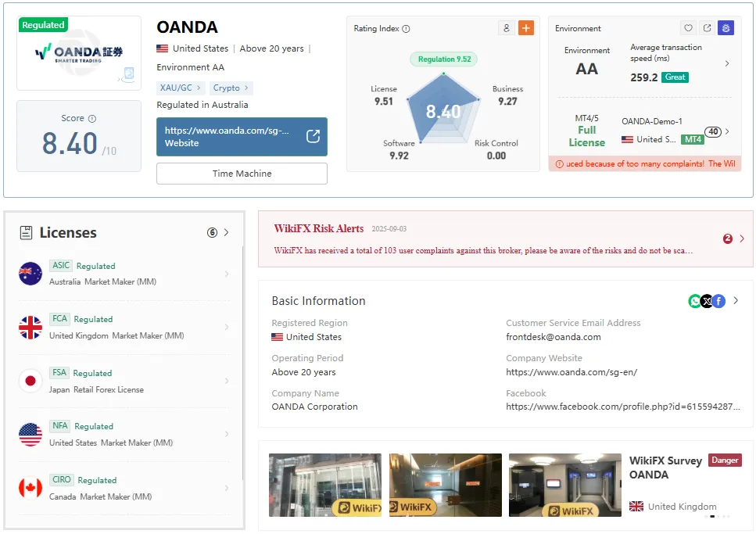
Task: Click the frontdesk@oanda.com email address
Action: (554, 337)
